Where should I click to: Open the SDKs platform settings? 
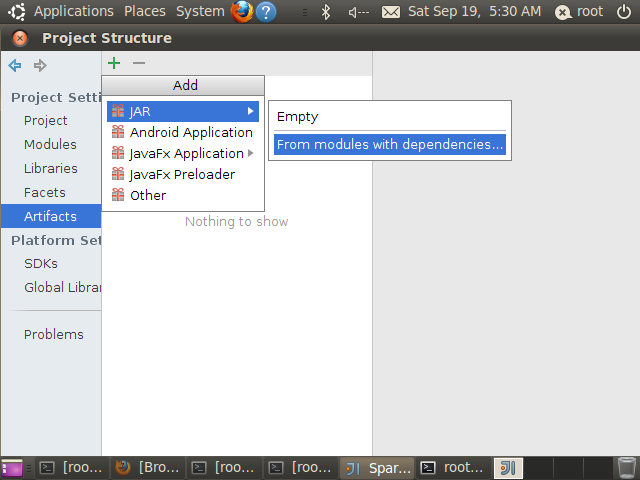pyautogui.click(x=41, y=264)
